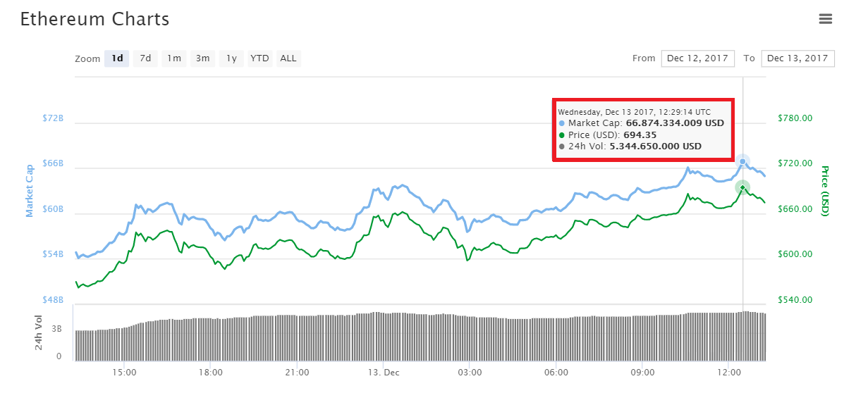This screenshot has height=393, width=868.
Task: Click the tooltip Price (USD) 694.35 line
Action: click(607, 135)
